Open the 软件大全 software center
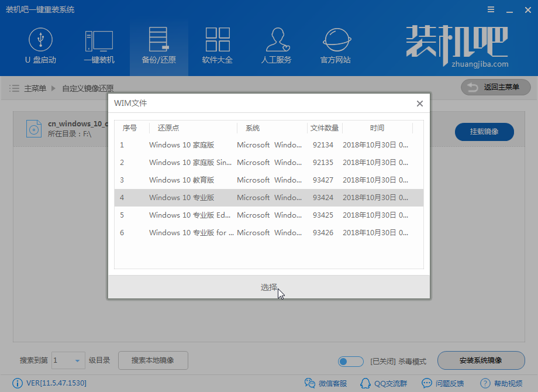The height and width of the screenshot is (392, 538). [217, 46]
